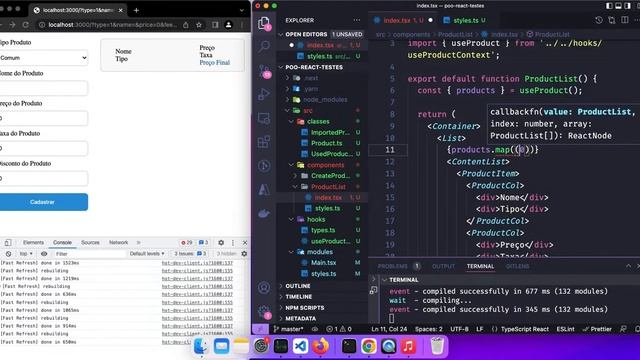
Task: Bookmark the page with the star icon
Action: 199,25
